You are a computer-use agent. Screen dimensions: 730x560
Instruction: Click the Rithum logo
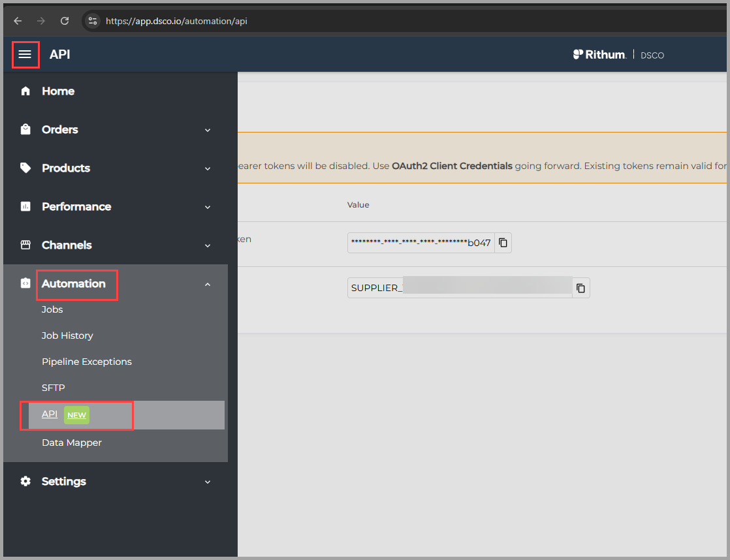(x=599, y=54)
